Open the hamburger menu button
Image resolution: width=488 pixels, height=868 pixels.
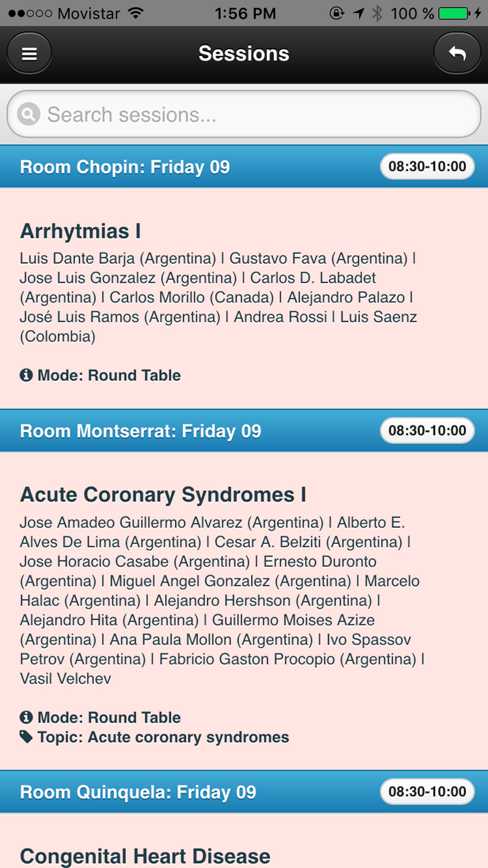(29, 53)
